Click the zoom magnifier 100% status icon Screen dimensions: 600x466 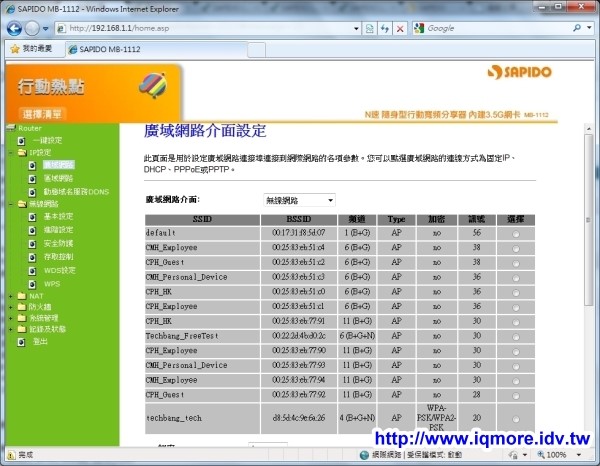(541, 454)
